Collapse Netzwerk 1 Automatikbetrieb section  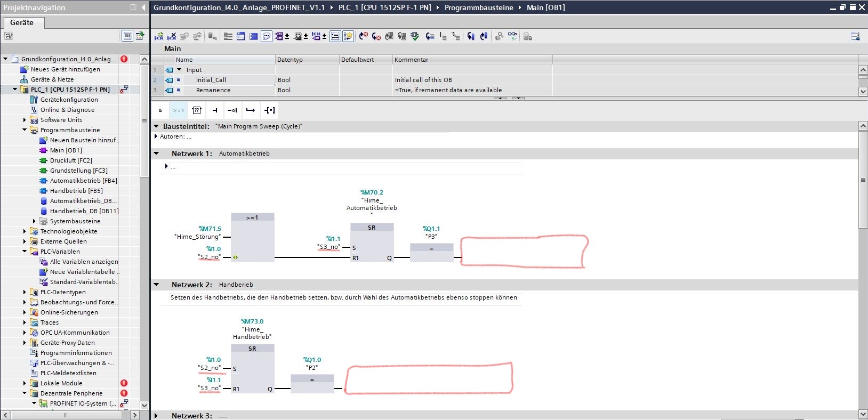(156, 154)
